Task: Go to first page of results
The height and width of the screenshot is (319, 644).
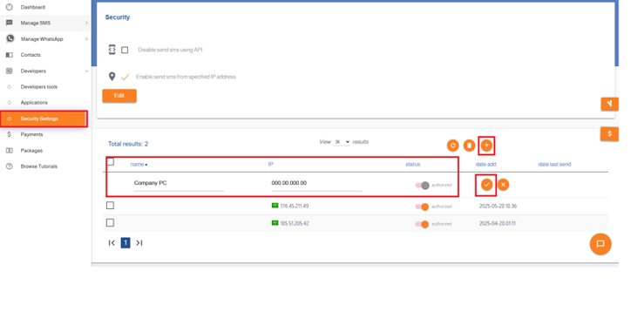Action: click(112, 243)
